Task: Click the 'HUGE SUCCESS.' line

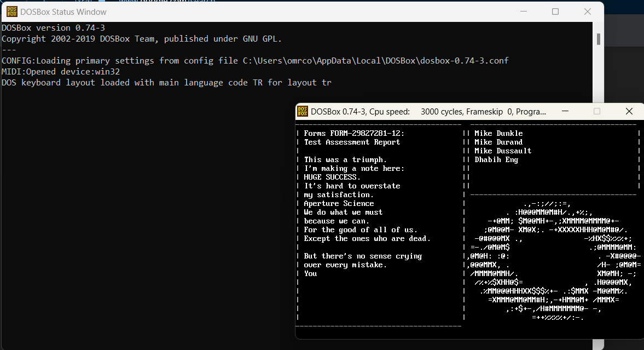Action: (x=332, y=177)
